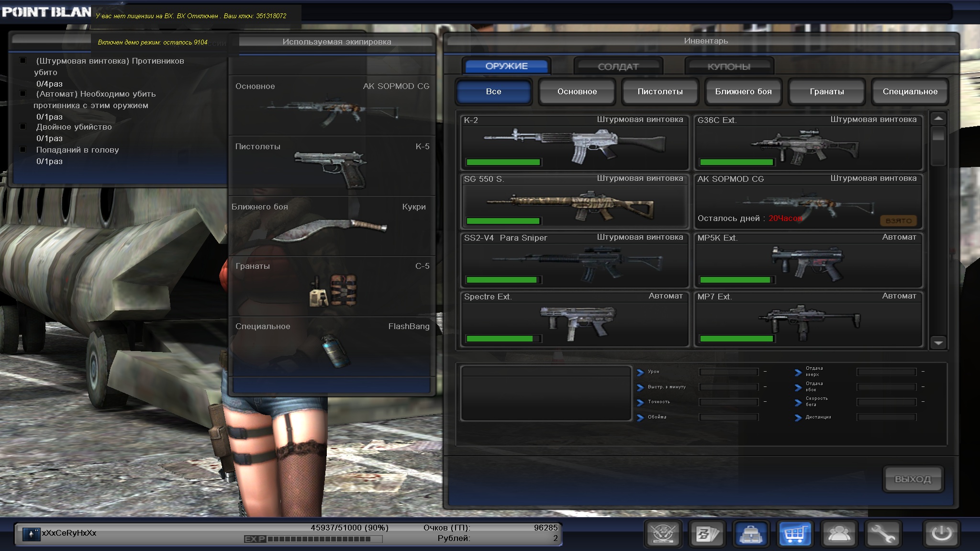This screenshot has height=551, width=980.
Task: Click the ВЫХОД button
Action: (913, 479)
